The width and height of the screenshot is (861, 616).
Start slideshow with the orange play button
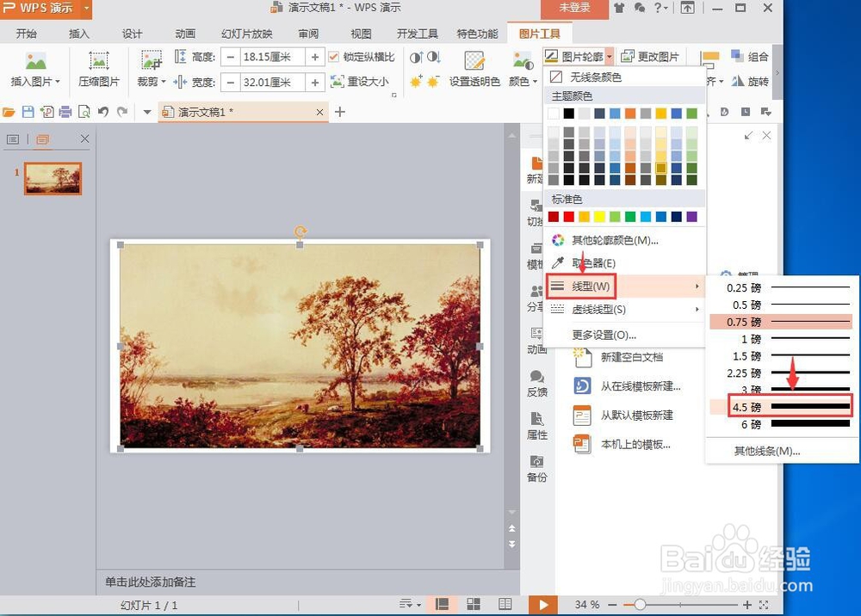coord(543,605)
